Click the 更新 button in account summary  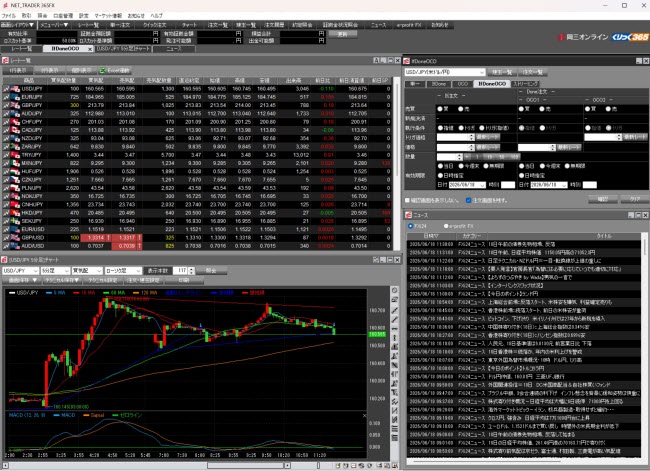[342, 34]
